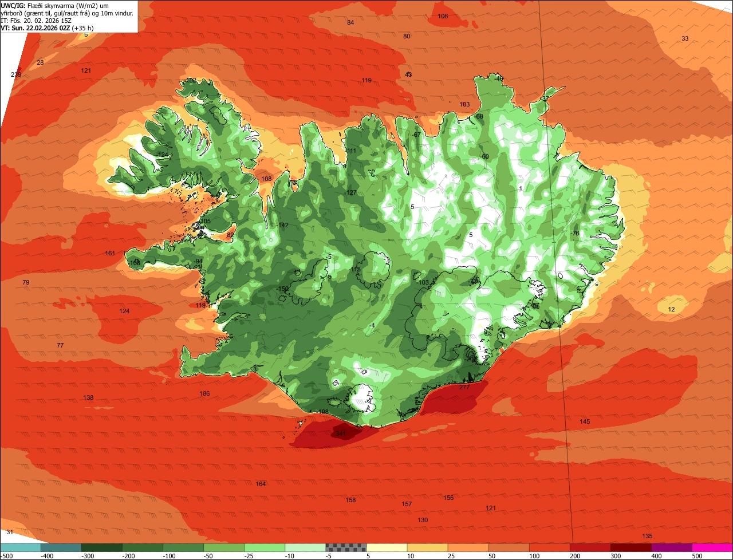Image resolution: width=733 pixels, height=560 pixels.
Task: Click the bright red-orange swatch between 100 and 200
Action: tap(549, 547)
